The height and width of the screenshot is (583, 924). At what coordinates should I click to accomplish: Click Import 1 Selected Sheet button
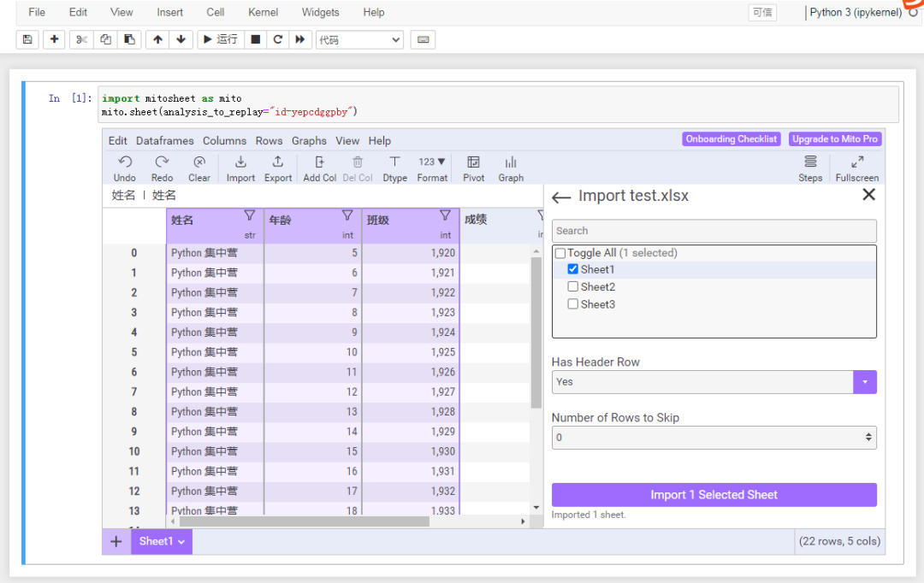point(714,495)
